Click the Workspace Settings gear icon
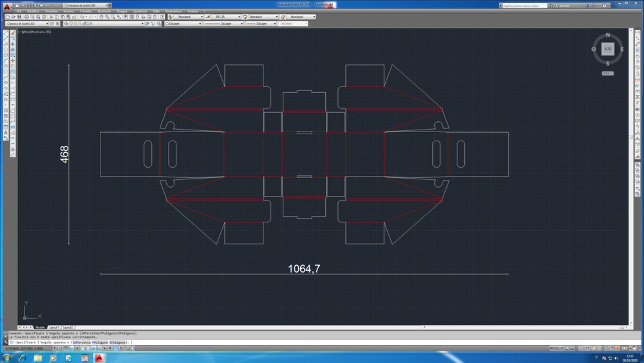 [x=52, y=24]
